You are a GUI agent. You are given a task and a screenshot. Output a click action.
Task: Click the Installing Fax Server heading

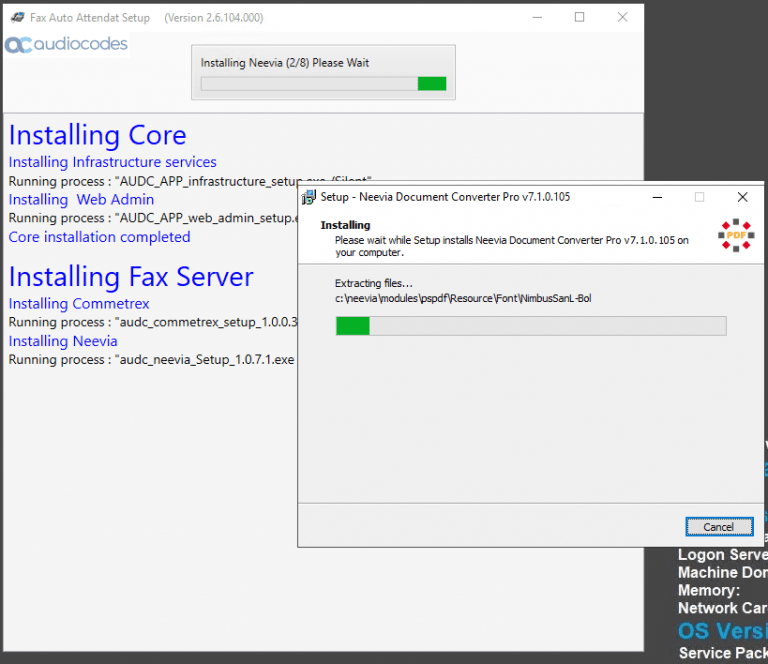(x=131, y=277)
